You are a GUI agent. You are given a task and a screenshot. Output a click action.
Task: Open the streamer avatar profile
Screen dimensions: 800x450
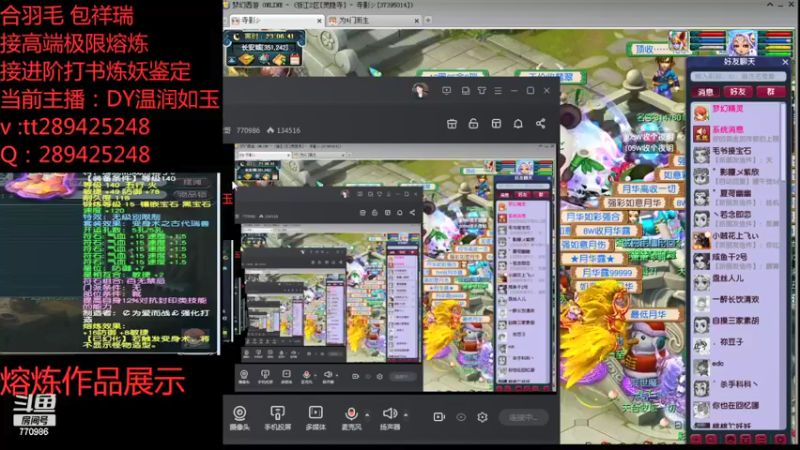[420, 91]
